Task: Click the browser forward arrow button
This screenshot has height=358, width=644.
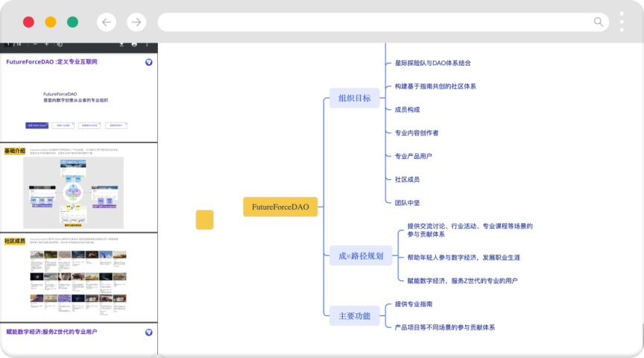Action: point(136,22)
